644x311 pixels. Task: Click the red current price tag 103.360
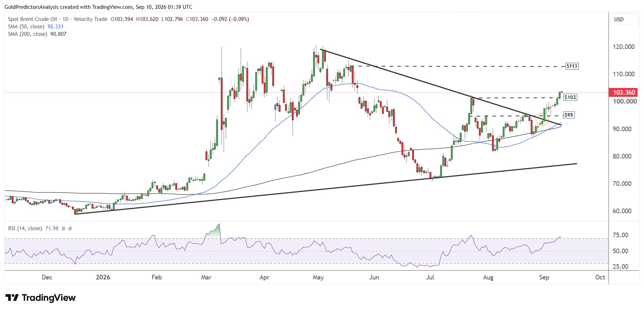point(624,93)
